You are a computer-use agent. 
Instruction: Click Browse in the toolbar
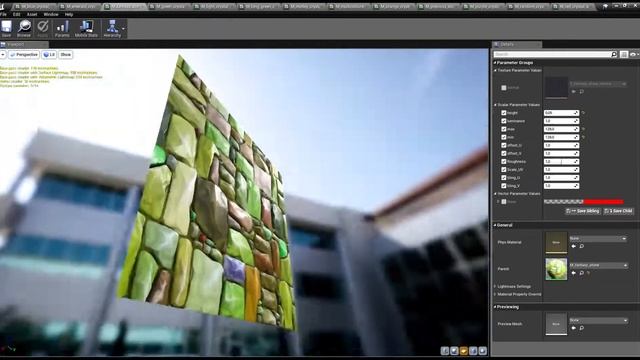(24, 29)
